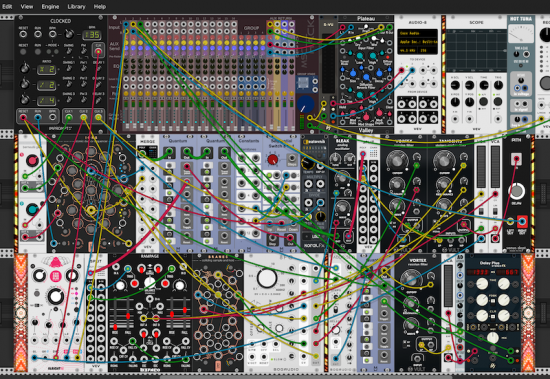Open the Apple Inc. device selector on Audio-8
This screenshot has width=550, height=379.
pyautogui.click(x=418, y=42)
